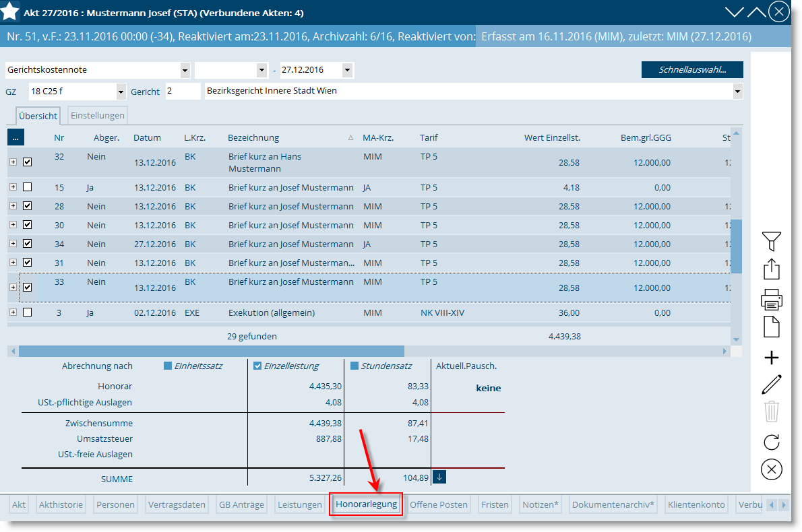Screen dimensions: 802x532
Task: Add a new entry with plus icon
Action: (771, 358)
